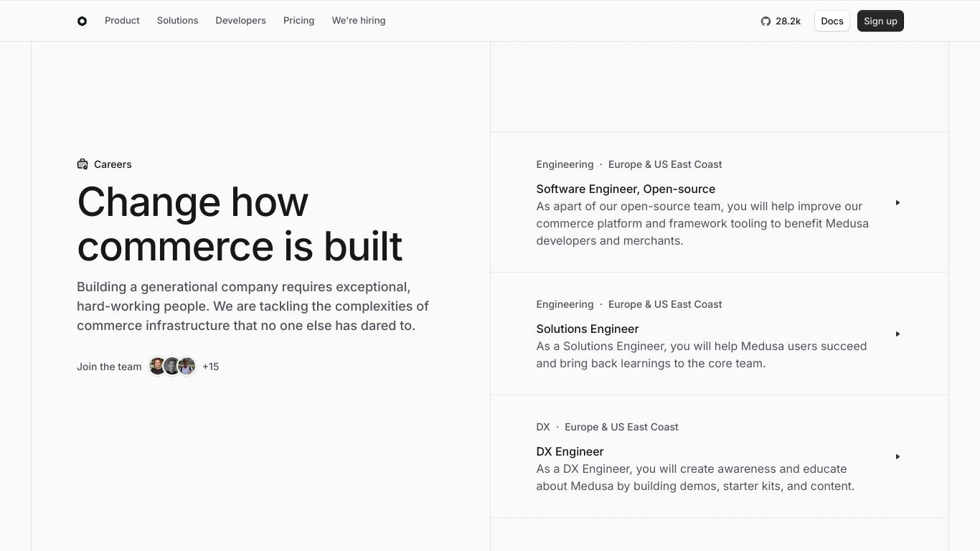The width and height of the screenshot is (980, 551).
Task: Click the Solutions Engineer description text
Action: (702, 354)
